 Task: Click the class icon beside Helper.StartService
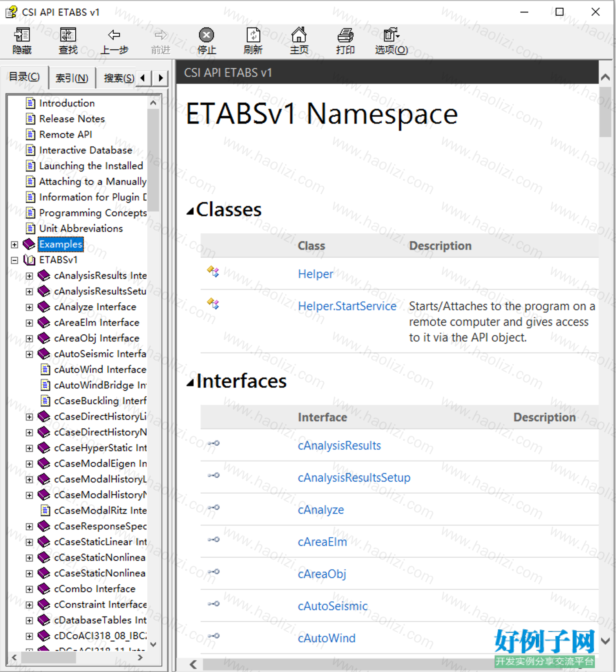(213, 303)
